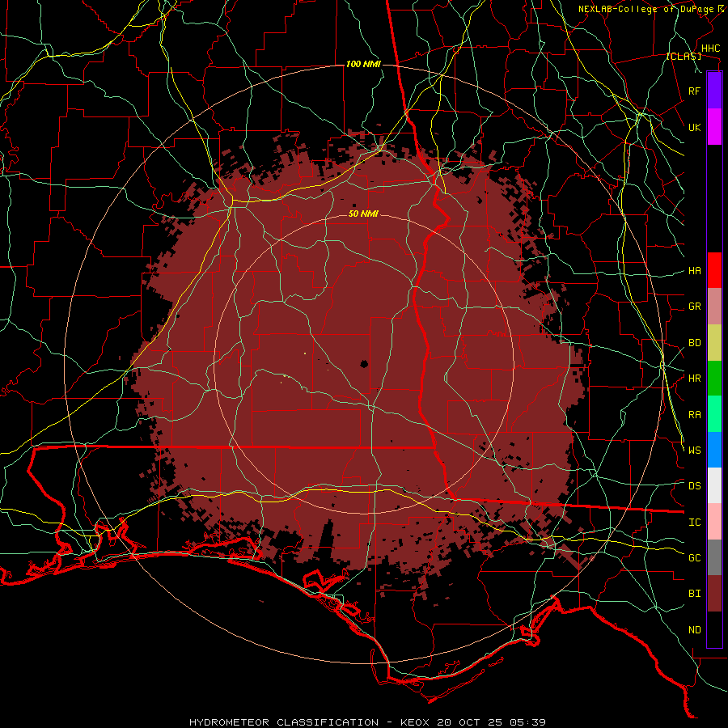The width and height of the screenshot is (728, 728).
Task: Click the green HR color swatch
Action: [714, 379]
